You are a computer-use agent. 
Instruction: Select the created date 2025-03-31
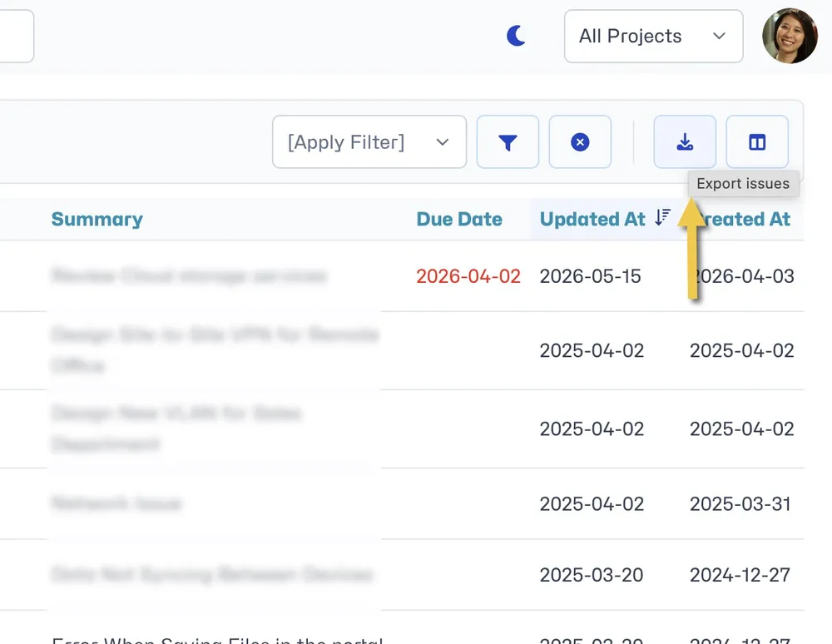(740, 504)
